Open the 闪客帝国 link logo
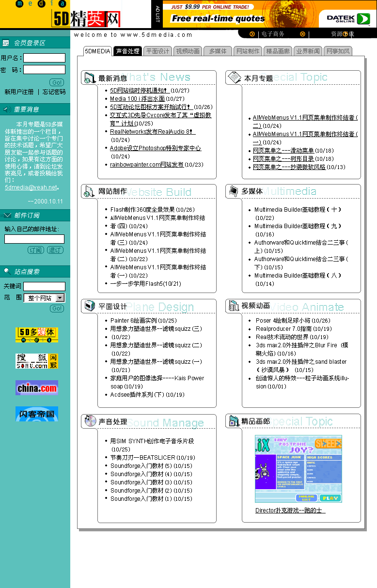Viewport: 377px width, 588px height. pos(37,414)
